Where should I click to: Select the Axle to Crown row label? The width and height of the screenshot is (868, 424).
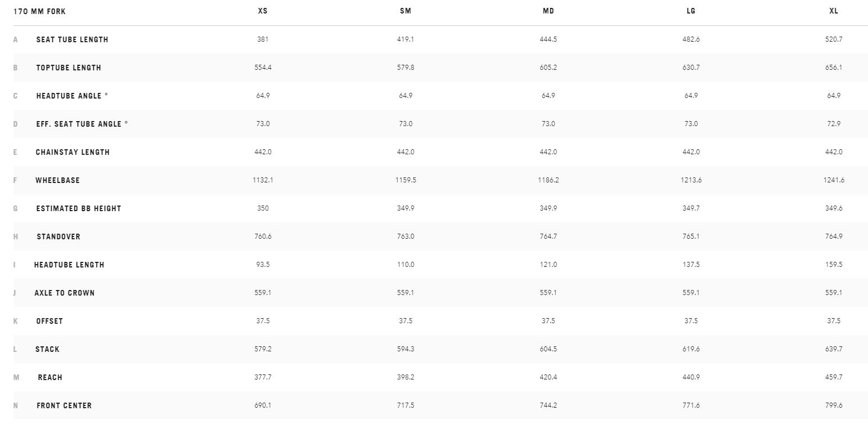(x=64, y=293)
